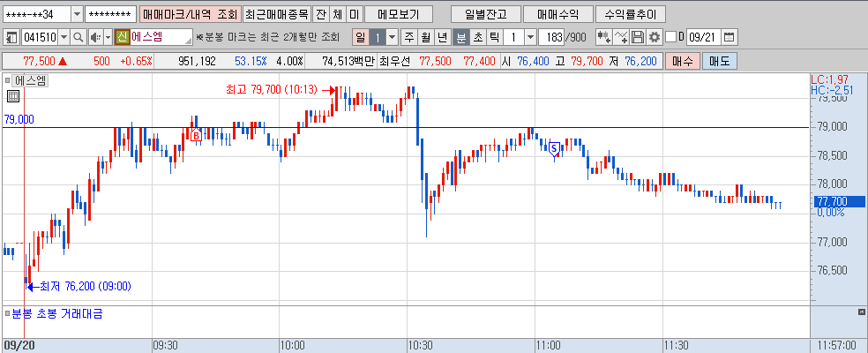
Task: Open the daily period count dropdown
Action: (393, 37)
